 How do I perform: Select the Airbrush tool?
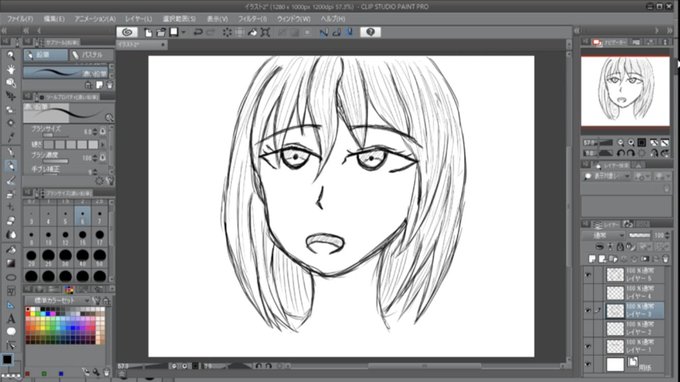(x=11, y=194)
